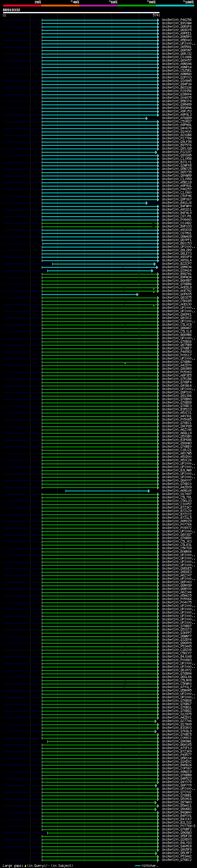The width and height of the screenshot is (197, 868).
Task: Open hit UniRef100_C5KG85
Action: 176,301
